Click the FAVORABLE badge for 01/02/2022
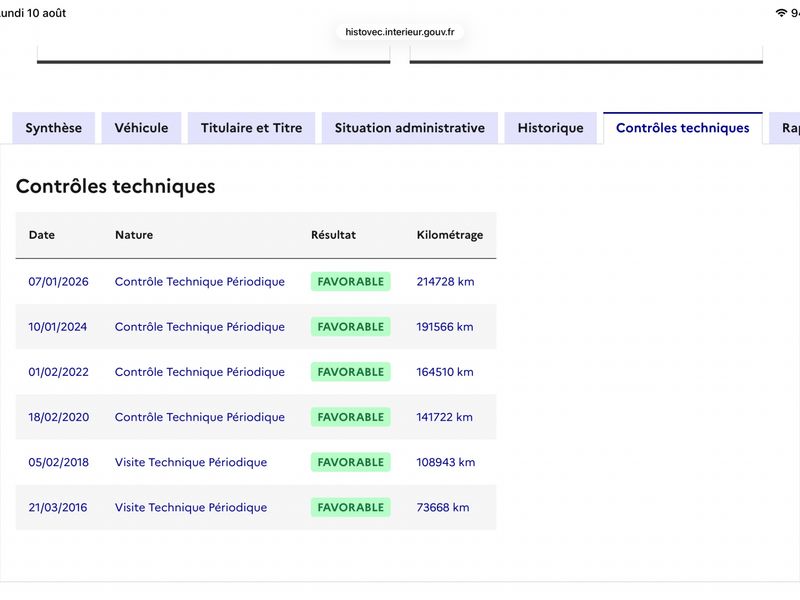 point(351,372)
